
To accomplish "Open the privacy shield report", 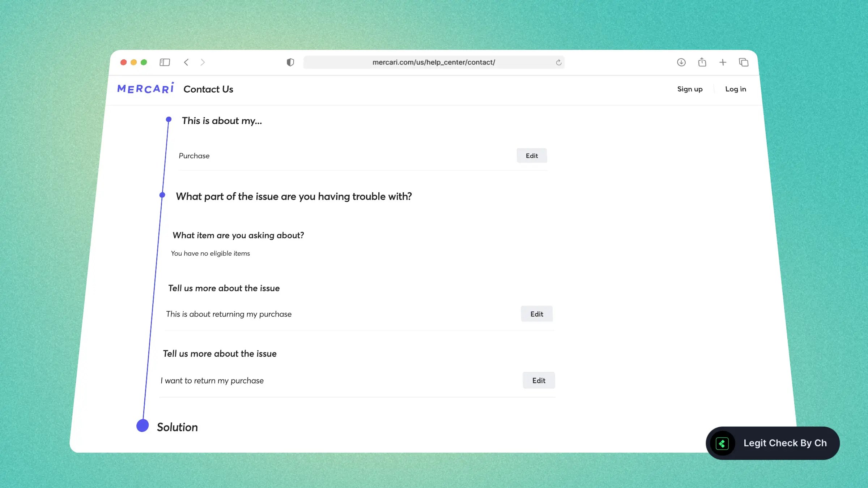I will click(290, 62).
